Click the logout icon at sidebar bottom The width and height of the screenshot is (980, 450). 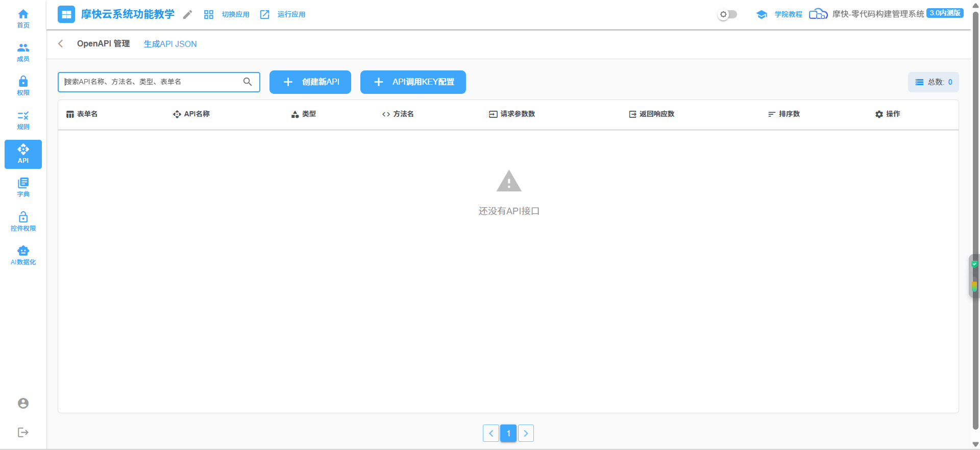(x=23, y=433)
